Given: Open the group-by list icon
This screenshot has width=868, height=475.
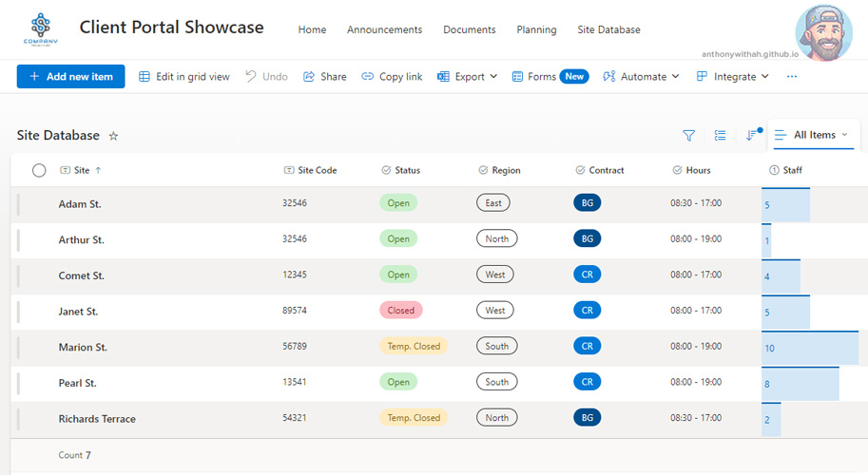Looking at the screenshot, I should 720,136.
